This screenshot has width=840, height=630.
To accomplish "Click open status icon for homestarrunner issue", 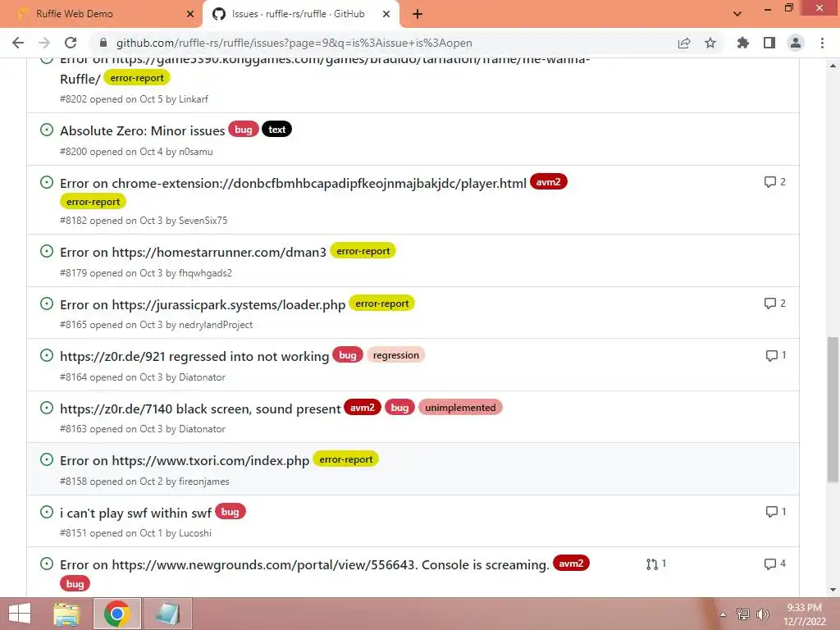I will pyautogui.click(x=47, y=251).
